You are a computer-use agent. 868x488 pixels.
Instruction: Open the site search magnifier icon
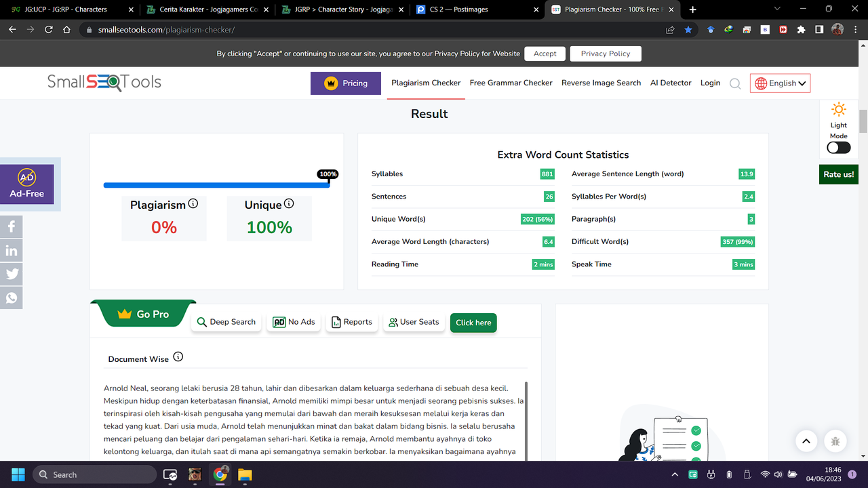(735, 83)
